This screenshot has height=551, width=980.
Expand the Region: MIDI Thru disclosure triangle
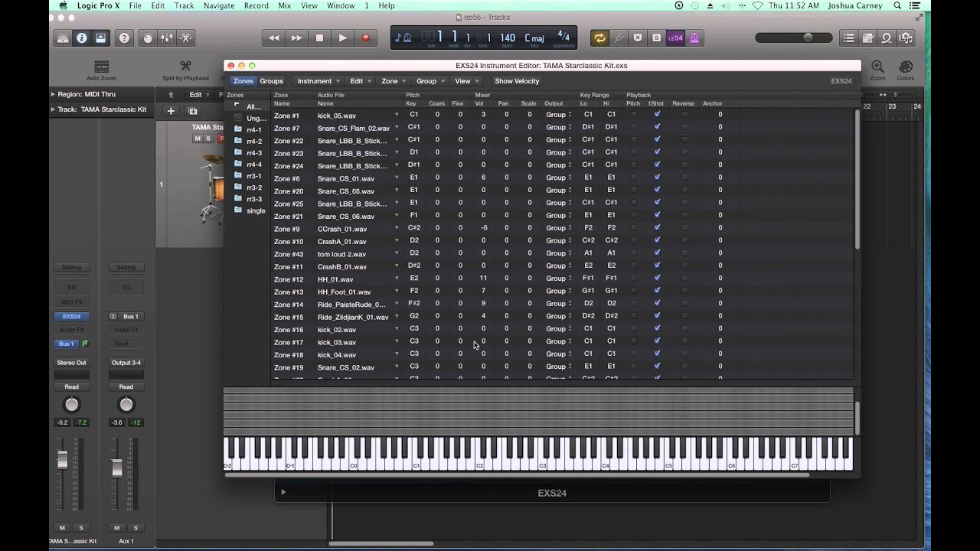pyautogui.click(x=53, y=94)
